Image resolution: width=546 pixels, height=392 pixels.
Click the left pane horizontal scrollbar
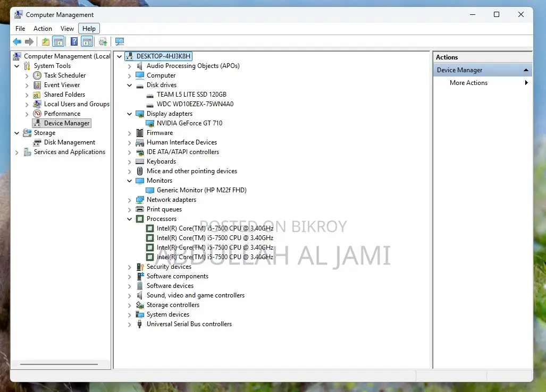(59, 364)
